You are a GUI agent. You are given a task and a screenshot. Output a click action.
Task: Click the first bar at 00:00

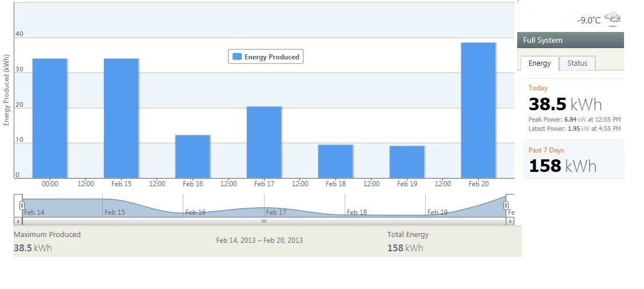[50, 118]
